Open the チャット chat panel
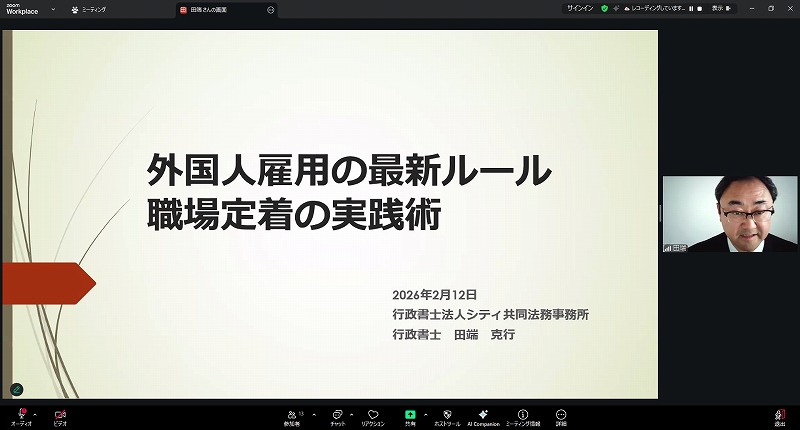This screenshot has height=430, width=800. (338, 415)
